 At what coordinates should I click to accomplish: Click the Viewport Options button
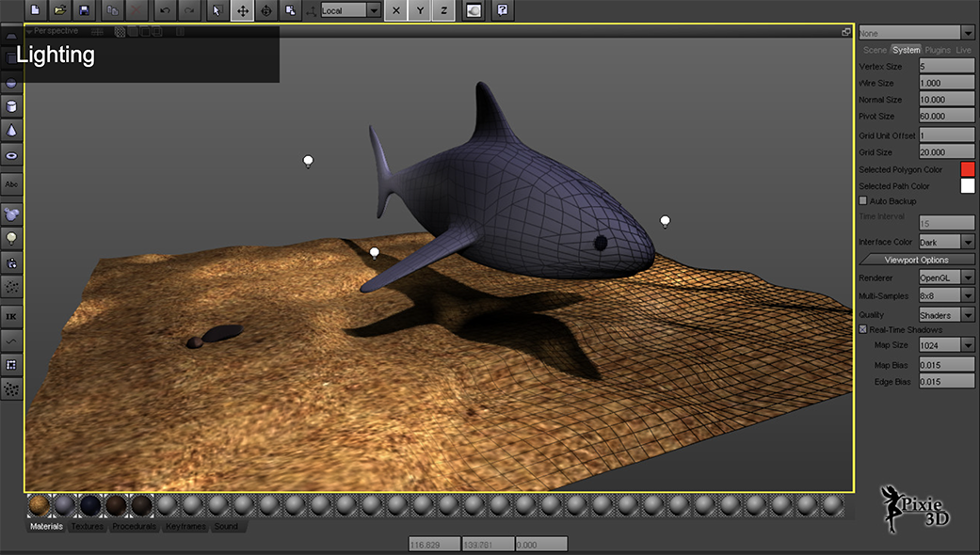[x=916, y=260]
